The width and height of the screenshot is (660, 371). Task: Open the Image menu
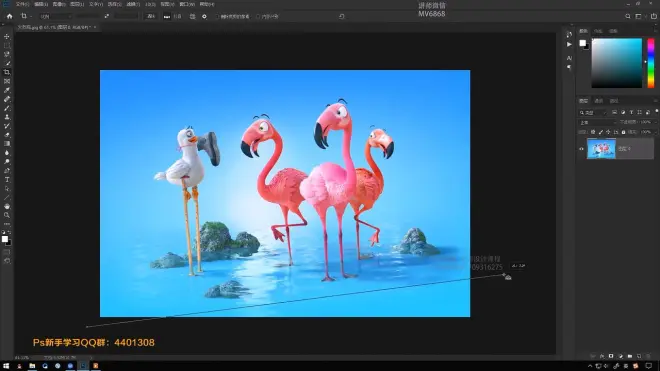59,4
